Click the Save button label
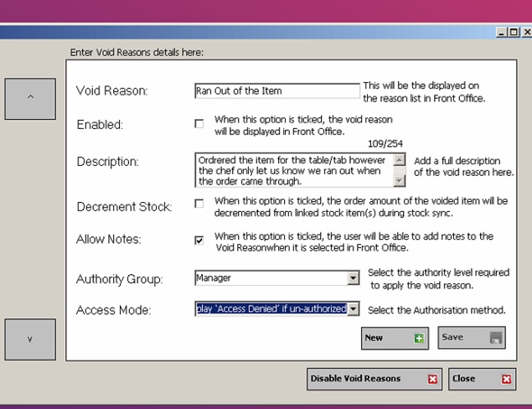This screenshot has height=409, width=532. click(452, 337)
